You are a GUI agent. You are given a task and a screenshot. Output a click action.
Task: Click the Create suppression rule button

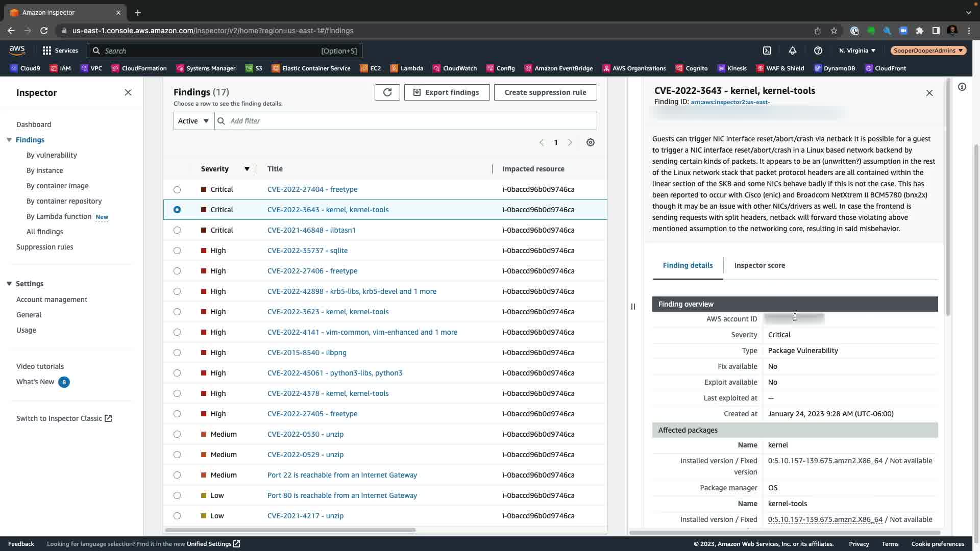click(x=545, y=92)
